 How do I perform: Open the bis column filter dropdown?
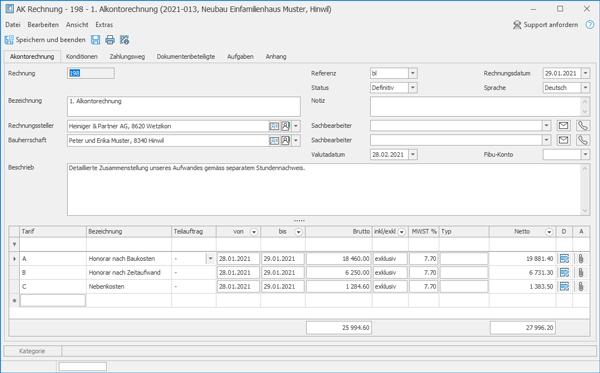pyautogui.click(x=298, y=232)
